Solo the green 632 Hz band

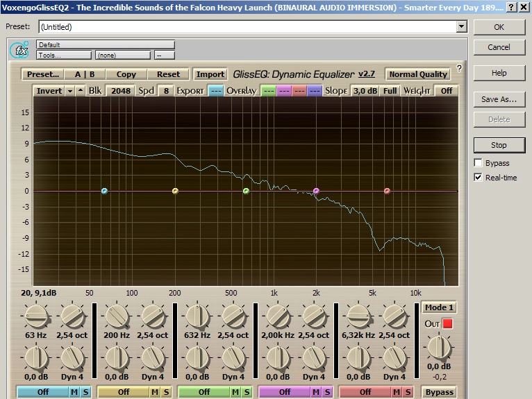247,392
